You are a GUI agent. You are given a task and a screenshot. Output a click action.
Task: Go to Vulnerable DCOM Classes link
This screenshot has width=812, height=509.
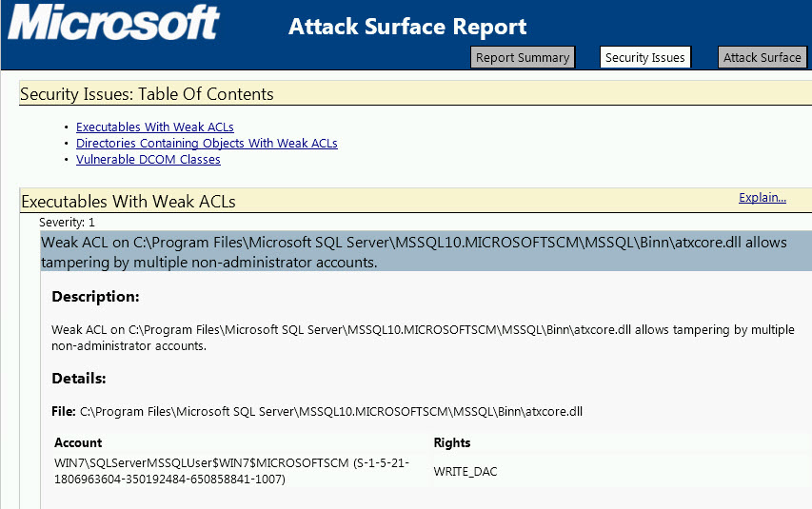coord(149,160)
